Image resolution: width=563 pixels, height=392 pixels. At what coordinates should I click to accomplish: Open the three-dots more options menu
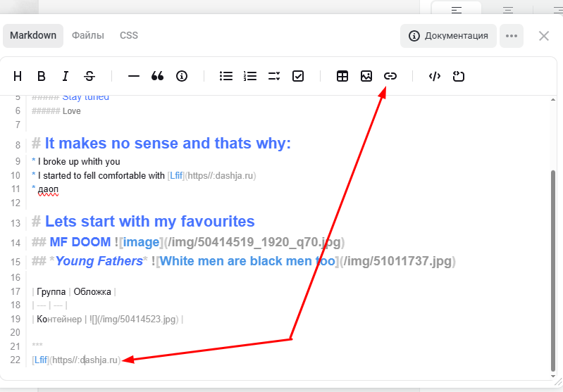[512, 36]
